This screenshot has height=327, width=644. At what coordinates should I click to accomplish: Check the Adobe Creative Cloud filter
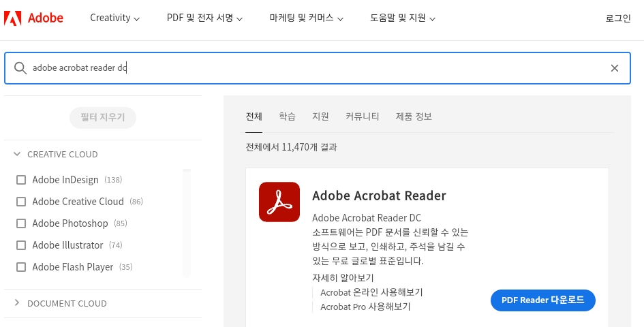pyautogui.click(x=21, y=202)
